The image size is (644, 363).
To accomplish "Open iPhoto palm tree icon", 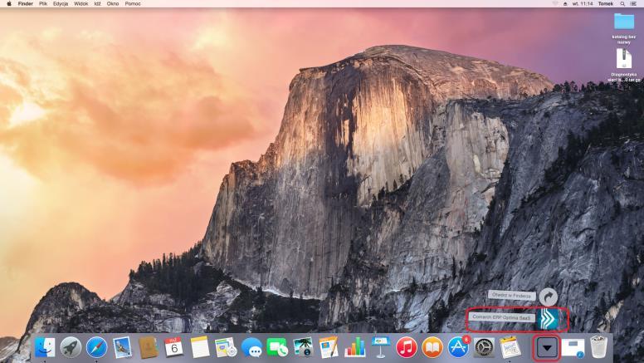I will (x=303, y=347).
